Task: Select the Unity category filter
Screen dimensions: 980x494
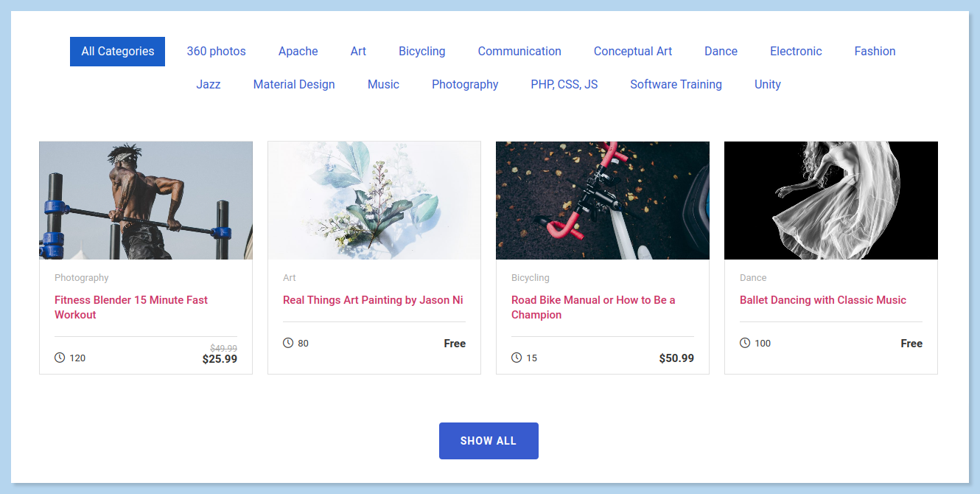Action: (768, 84)
